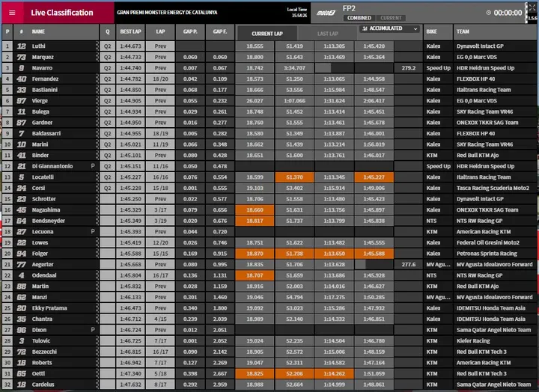Click Kiefer Racing team name
This screenshot has width=539, height=392.
coord(473,341)
